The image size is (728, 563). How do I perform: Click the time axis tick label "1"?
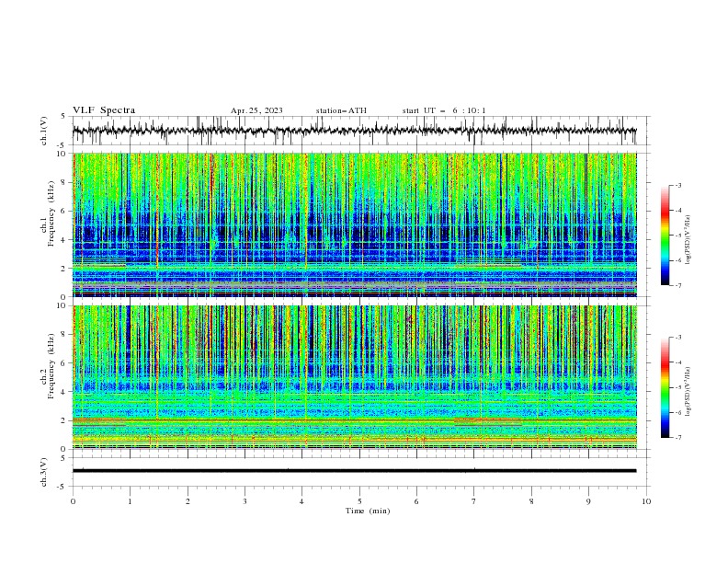coord(130,501)
